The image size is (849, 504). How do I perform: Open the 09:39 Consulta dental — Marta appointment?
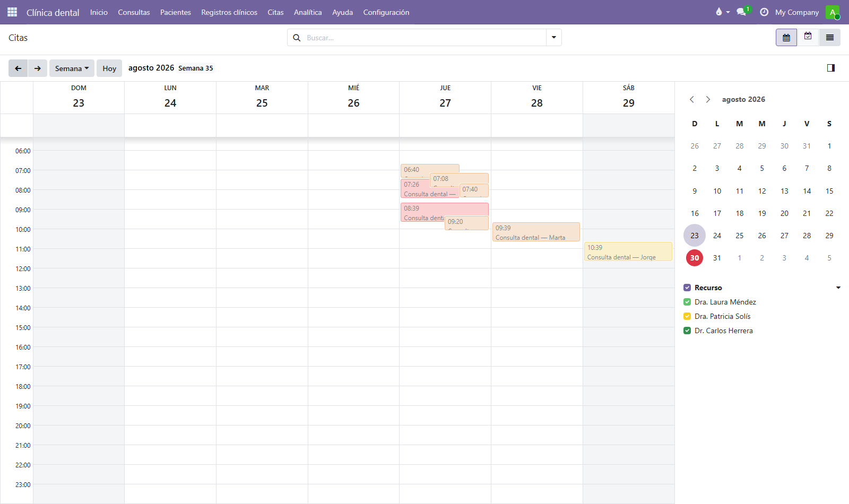click(x=536, y=232)
